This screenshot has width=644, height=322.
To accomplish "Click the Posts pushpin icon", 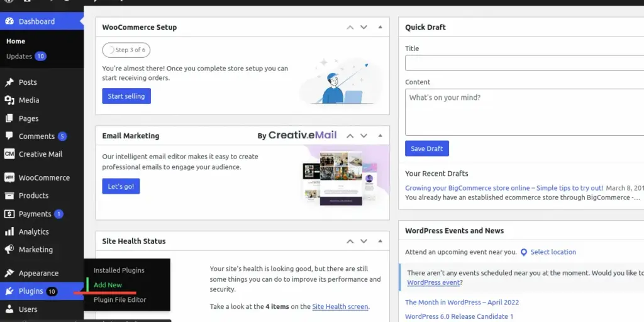I will pos(9,82).
